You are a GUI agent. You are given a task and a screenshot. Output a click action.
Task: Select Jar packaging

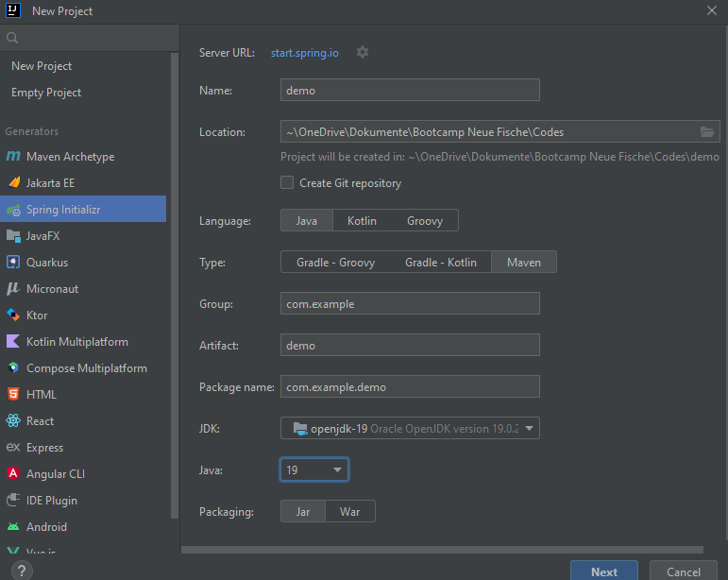click(x=303, y=512)
